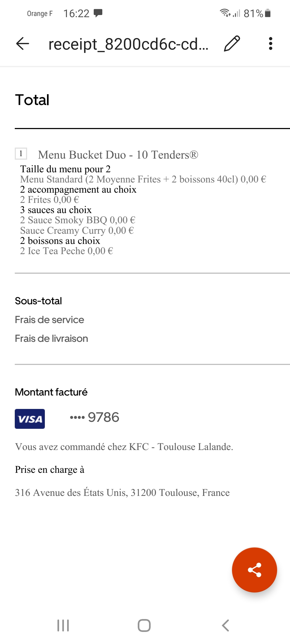Viewport: 290px width, 644px height.
Task: Tap the red share floating button
Action: 254,570
